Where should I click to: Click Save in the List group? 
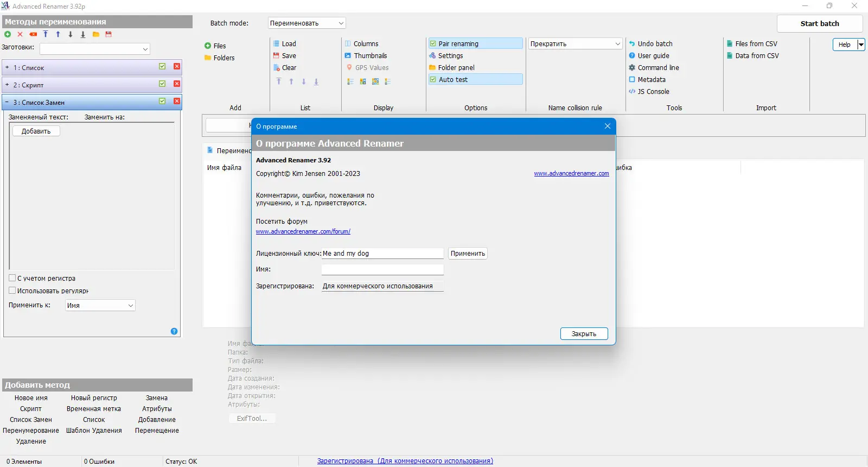coord(285,56)
